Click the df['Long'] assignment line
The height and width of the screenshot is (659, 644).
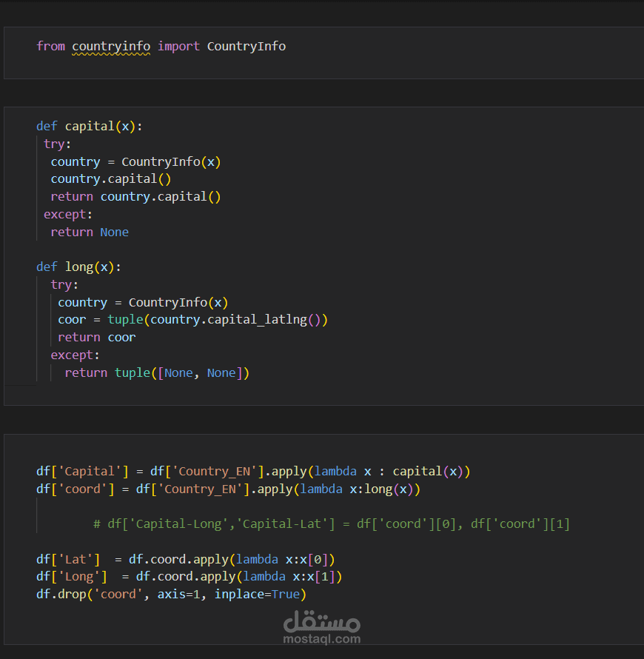pos(189,577)
